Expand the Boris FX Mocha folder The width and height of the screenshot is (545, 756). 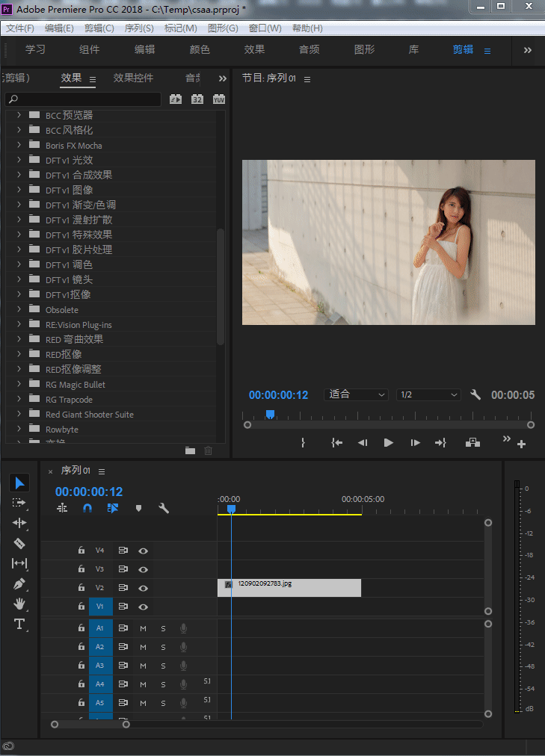point(19,145)
